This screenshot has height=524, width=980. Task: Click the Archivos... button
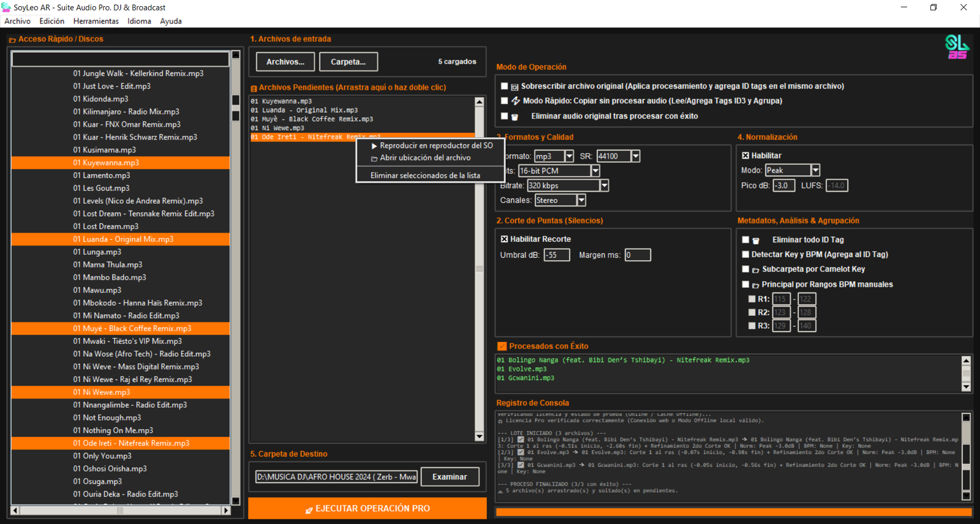(285, 62)
